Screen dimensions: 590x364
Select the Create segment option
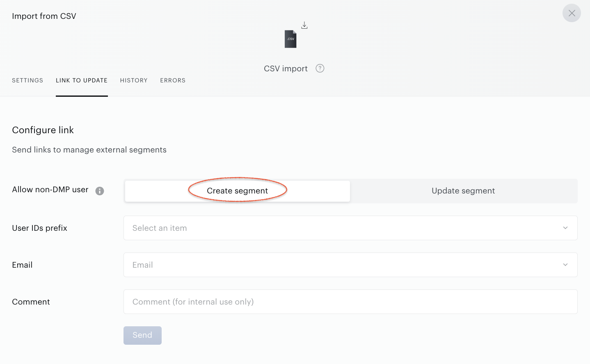[x=238, y=191]
